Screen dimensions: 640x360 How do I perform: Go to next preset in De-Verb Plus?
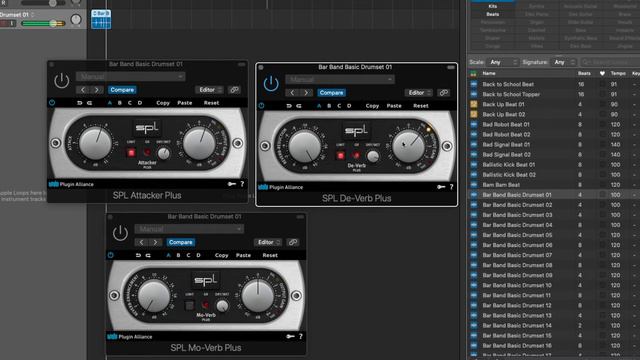[x=306, y=93]
